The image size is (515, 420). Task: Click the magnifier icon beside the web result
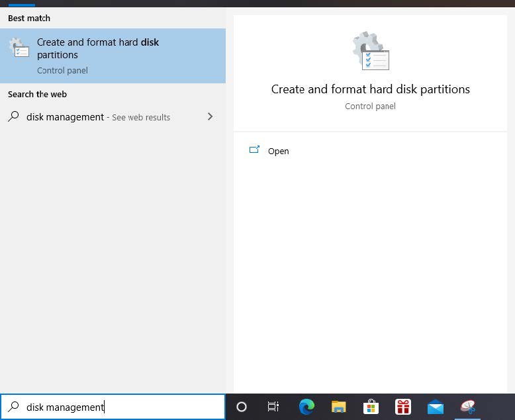(x=13, y=116)
